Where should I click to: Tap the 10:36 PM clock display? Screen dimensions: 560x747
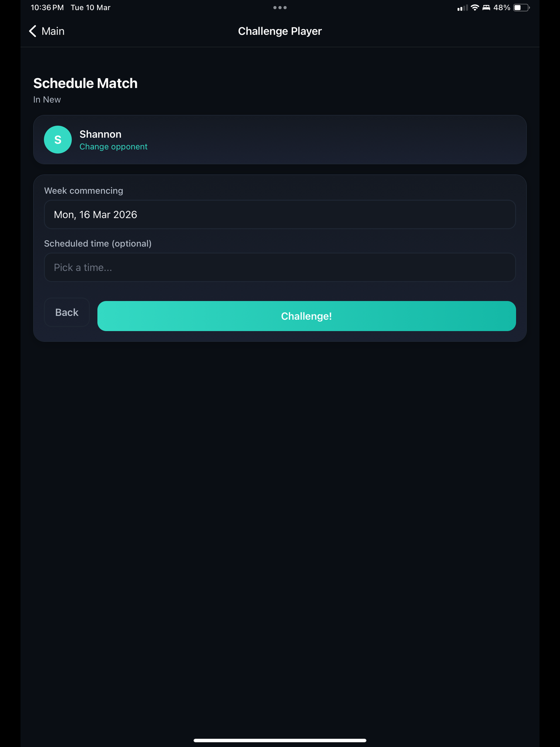pos(47,7)
